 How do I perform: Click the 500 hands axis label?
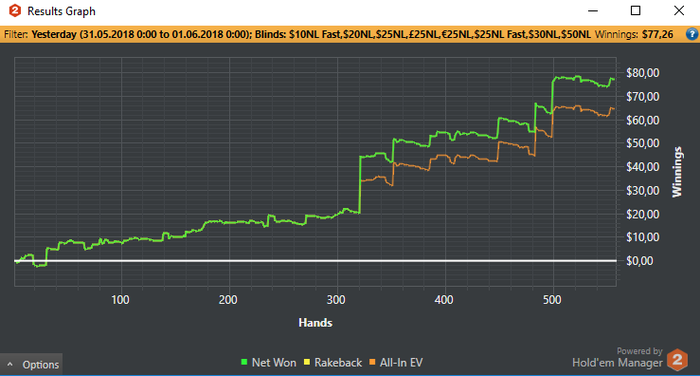pos(552,300)
